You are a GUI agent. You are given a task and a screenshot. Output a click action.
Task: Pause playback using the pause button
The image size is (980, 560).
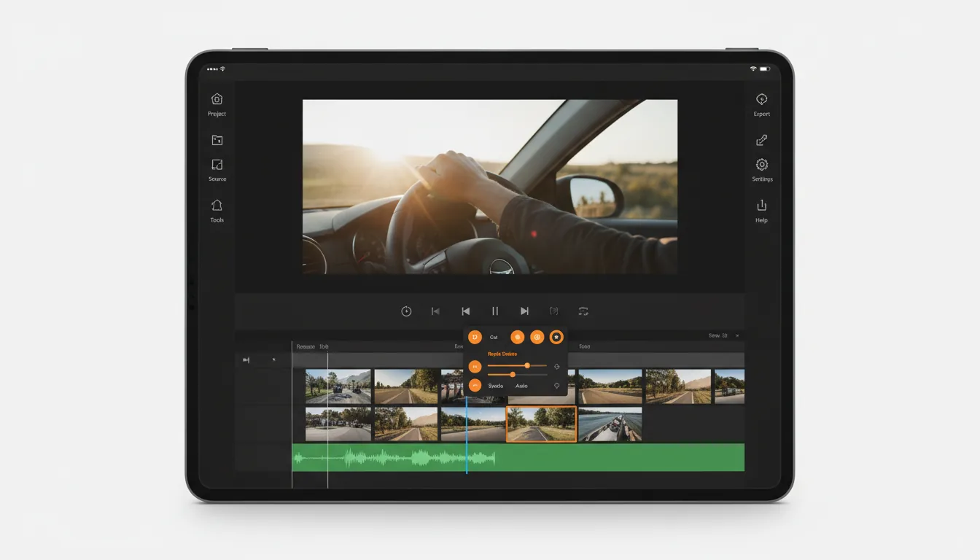[495, 311]
